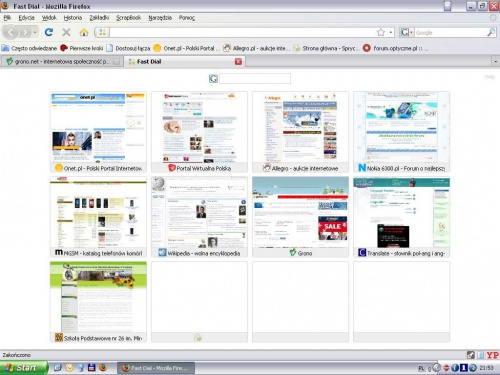The image size is (500, 375).
Task: Open the ScrapBook menu
Action: tap(129, 18)
